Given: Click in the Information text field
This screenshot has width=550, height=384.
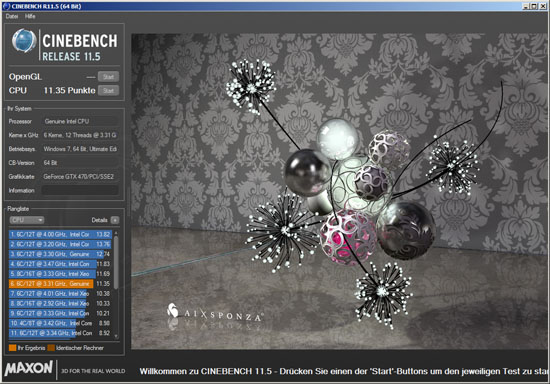Looking at the screenshot, I should pos(80,190).
